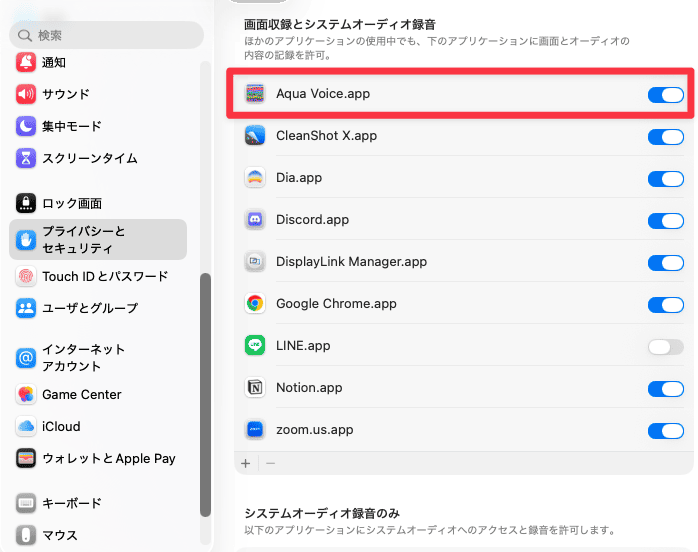Click the 集中モード moon icon
Viewport: 698px width, 552px height.
tap(26, 126)
